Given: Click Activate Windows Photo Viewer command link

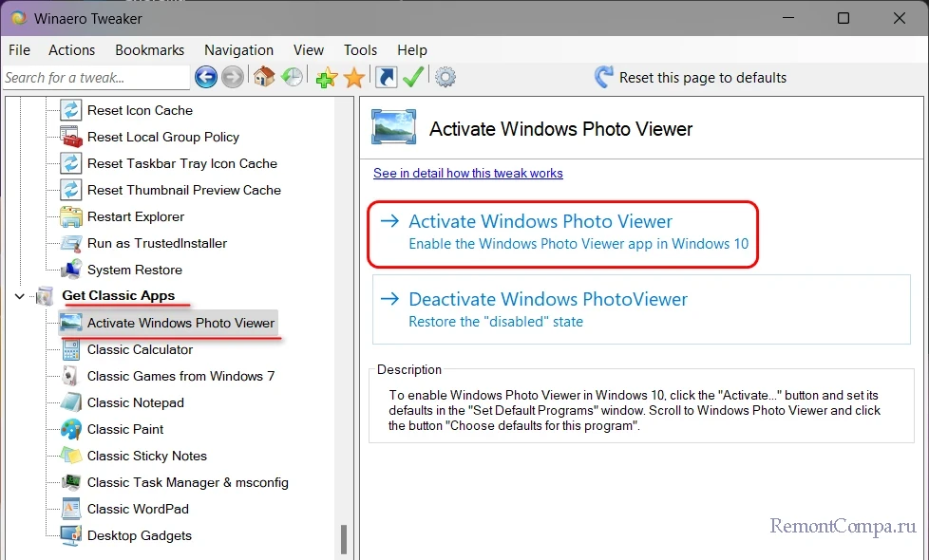Looking at the screenshot, I should tap(563, 233).
